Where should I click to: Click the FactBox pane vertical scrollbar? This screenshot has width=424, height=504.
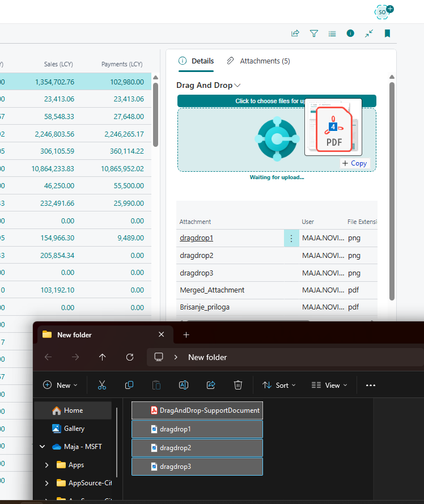point(392,191)
